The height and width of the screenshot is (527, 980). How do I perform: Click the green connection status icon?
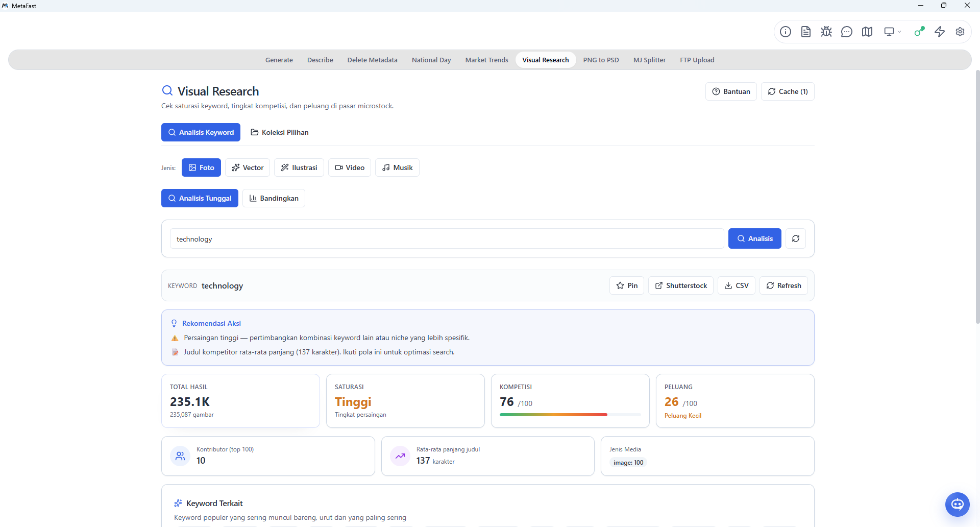pyautogui.click(x=919, y=32)
